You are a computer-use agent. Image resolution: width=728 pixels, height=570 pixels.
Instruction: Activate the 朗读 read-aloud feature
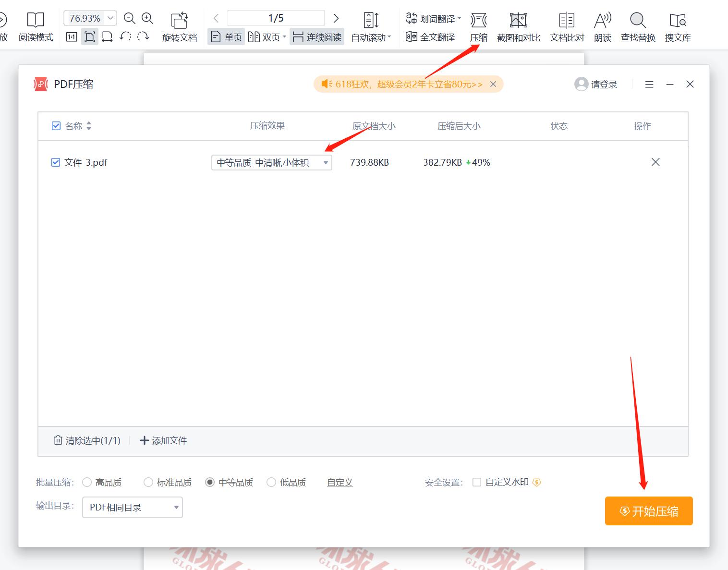602,26
